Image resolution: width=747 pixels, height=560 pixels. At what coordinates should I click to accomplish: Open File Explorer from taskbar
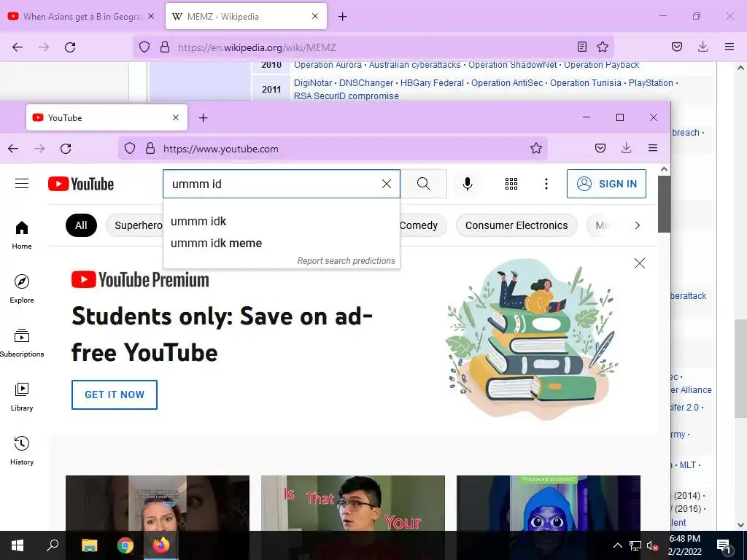89,545
